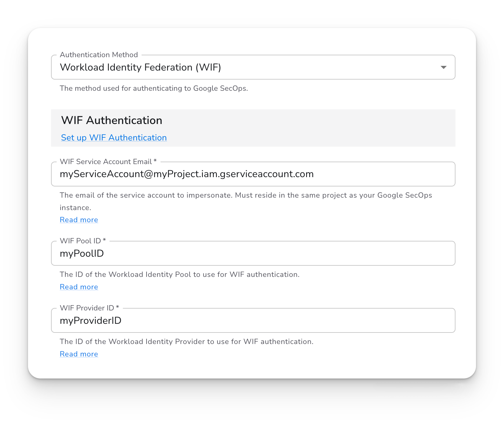Screen dimensions: 504x422
Task: Click the myPoolID value text
Action: click(x=82, y=254)
